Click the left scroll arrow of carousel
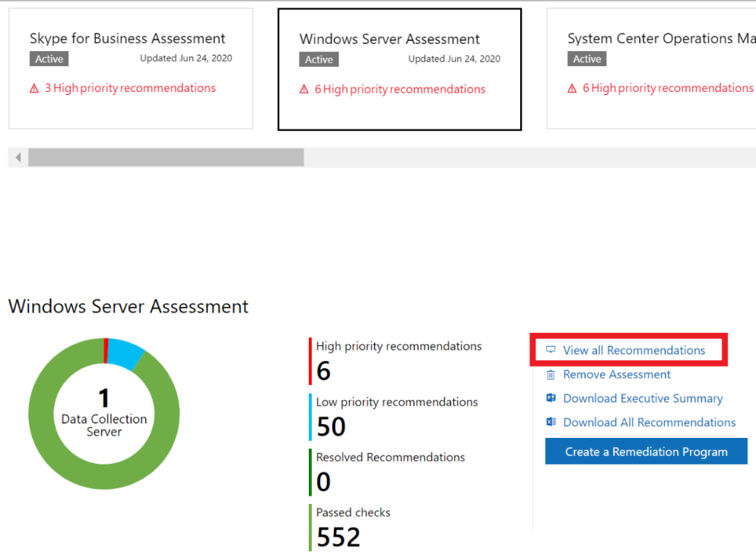 coord(18,157)
